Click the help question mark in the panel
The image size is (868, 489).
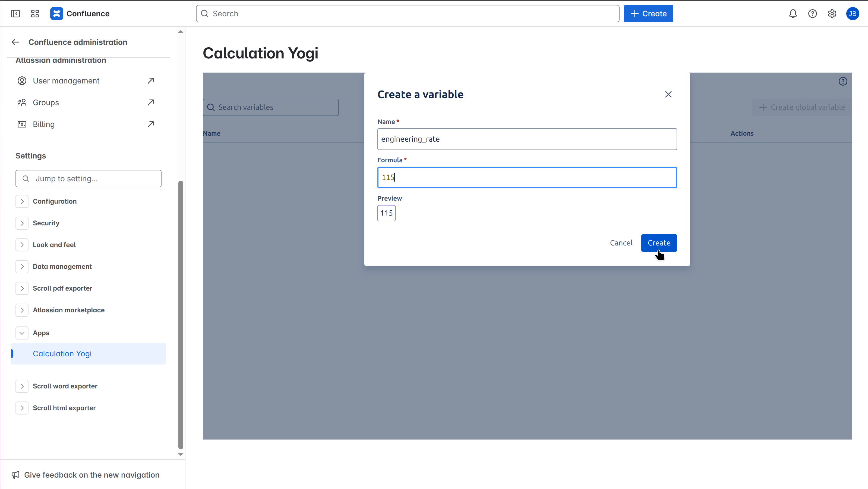click(843, 81)
